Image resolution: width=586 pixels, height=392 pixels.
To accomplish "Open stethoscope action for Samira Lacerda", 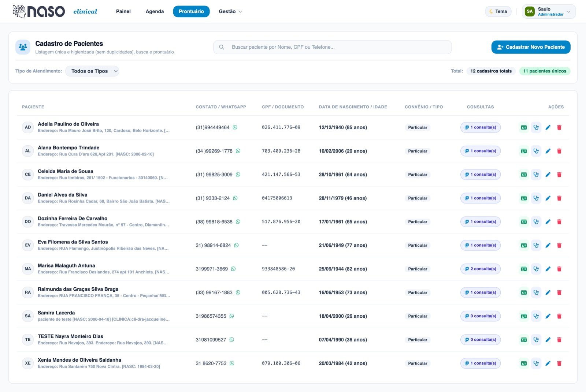I will (x=536, y=316).
